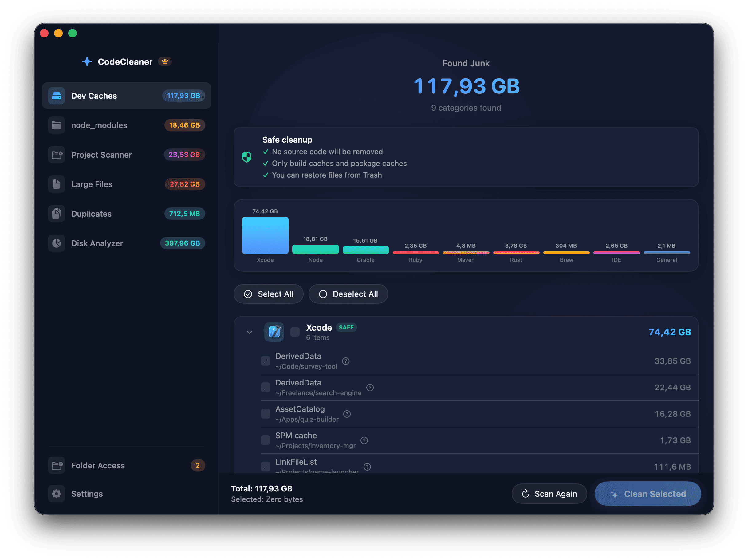The width and height of the screenshot is (748, 560).
Task: Open the Duplicates copies icon
Action: point(57,213)
